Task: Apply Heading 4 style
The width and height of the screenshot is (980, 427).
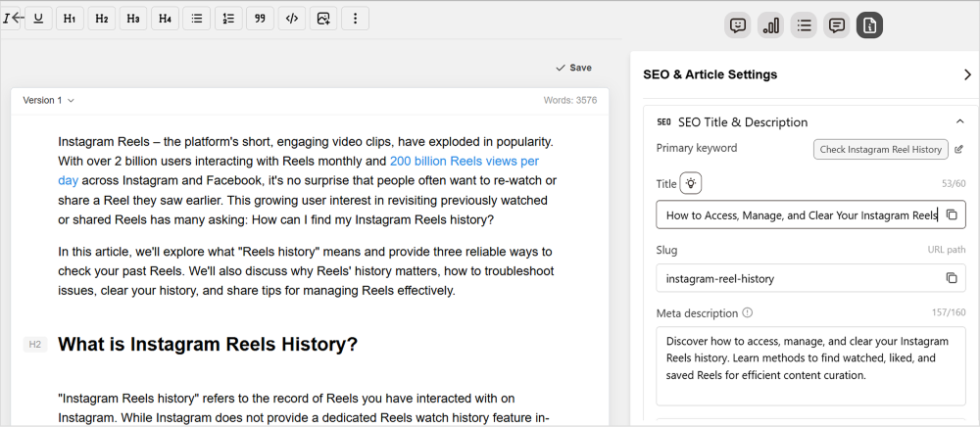Action: [x=165, y=18]
